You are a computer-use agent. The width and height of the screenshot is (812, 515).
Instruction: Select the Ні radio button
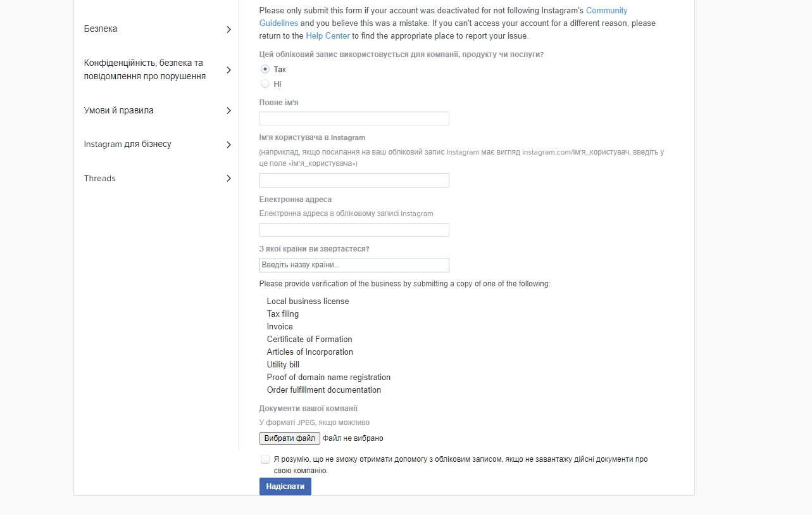(265, 84)
